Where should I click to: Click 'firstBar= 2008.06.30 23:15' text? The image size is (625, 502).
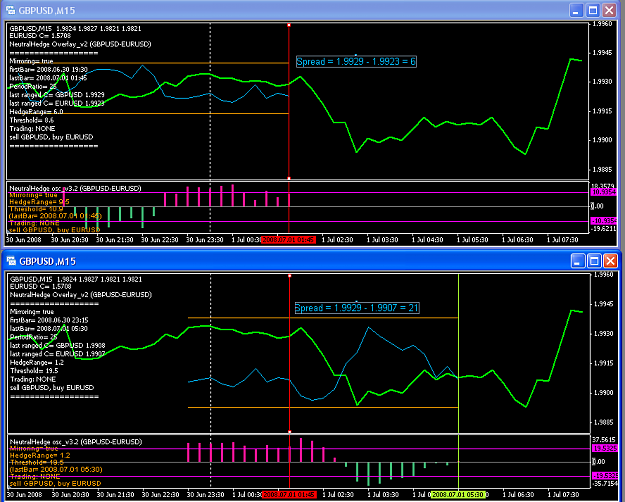click(x=49, y=320)
